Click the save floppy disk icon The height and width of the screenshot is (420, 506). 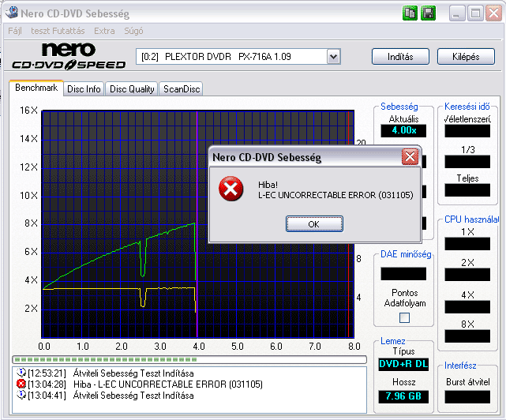428,13
